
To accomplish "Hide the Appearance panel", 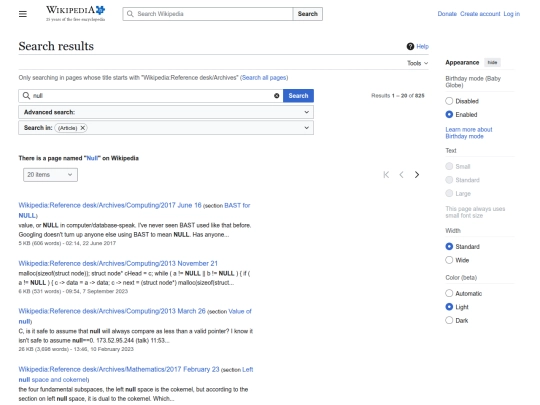I will (492, 62).
